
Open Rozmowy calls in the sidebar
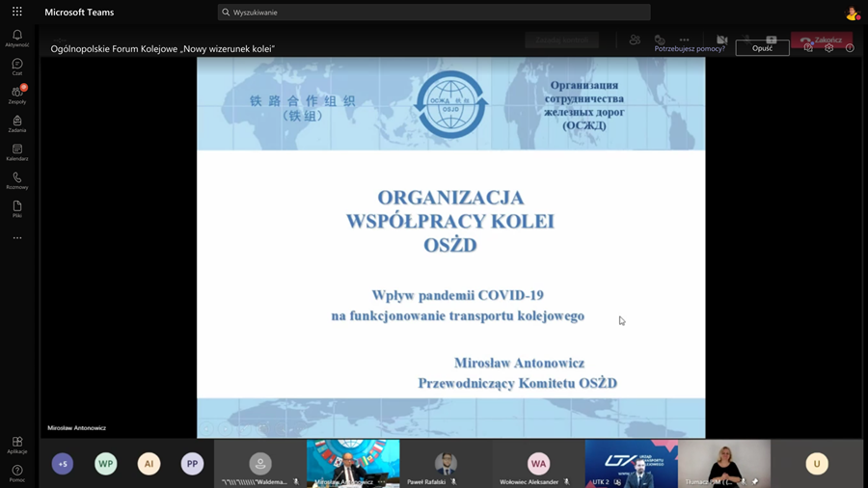(17, 181)
